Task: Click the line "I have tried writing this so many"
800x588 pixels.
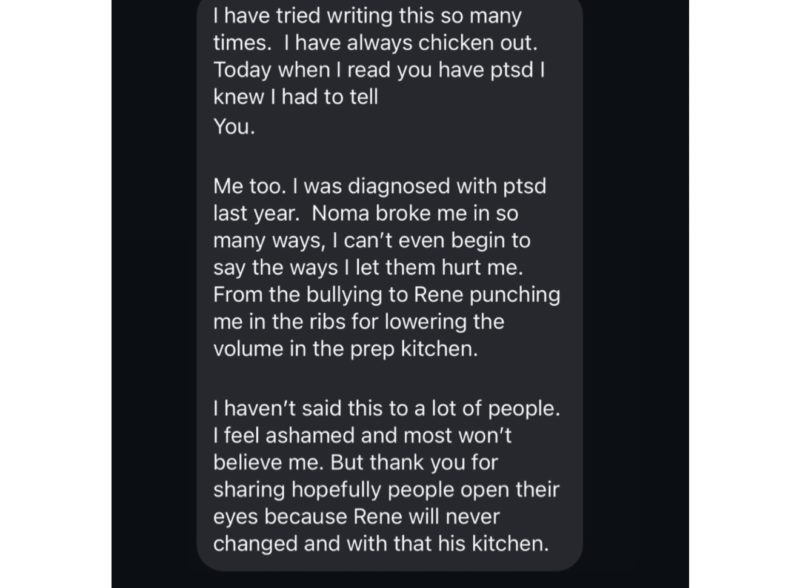Action: [x=368, y=17]
